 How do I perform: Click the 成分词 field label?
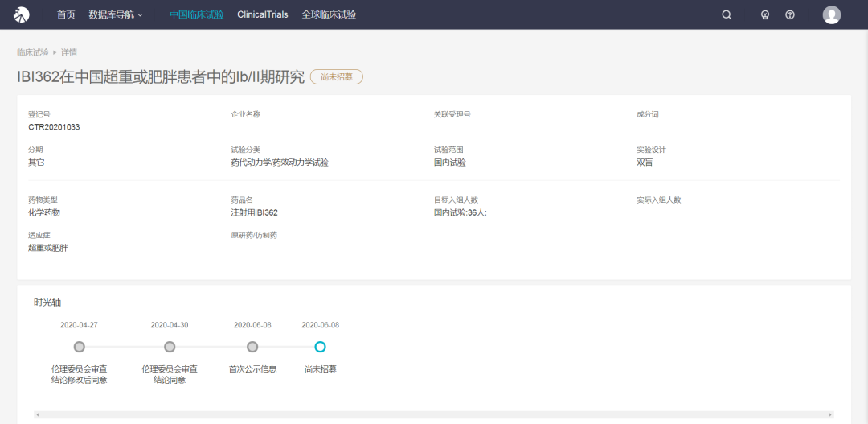pyautogui.click(x=648, y=114)
